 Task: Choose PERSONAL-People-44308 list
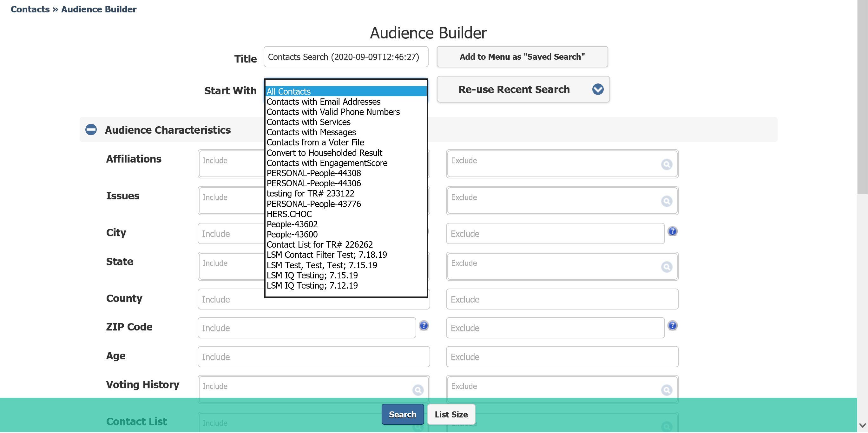[x=346, y=173]
